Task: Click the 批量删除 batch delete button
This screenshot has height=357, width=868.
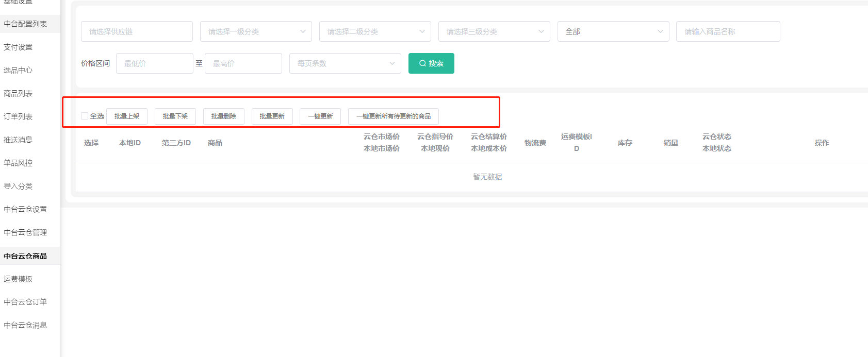Action: pyautogui.click(x=223, y=116)
